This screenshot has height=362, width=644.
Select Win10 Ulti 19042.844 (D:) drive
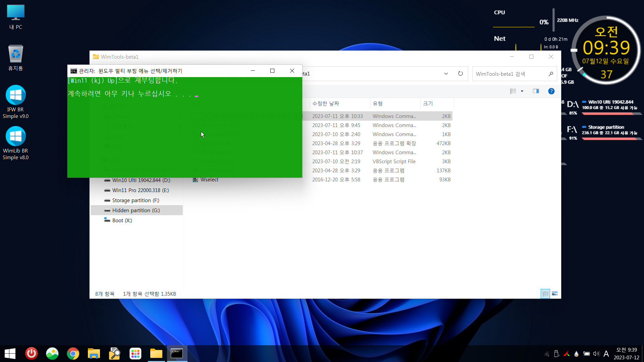[141, 180]
